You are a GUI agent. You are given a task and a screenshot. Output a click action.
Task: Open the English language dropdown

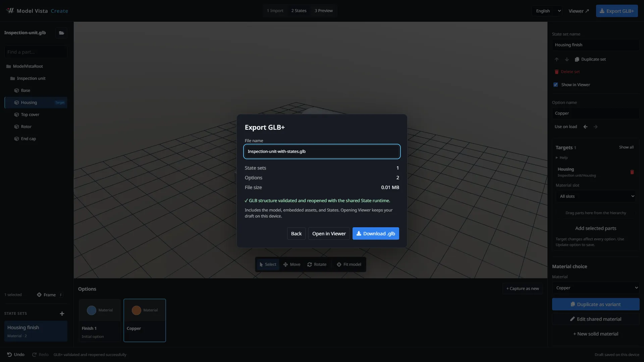(x=547, y=11)
